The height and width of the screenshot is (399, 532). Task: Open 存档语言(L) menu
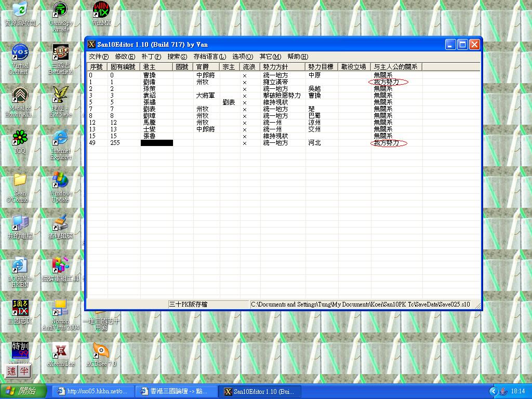[210, 57]
